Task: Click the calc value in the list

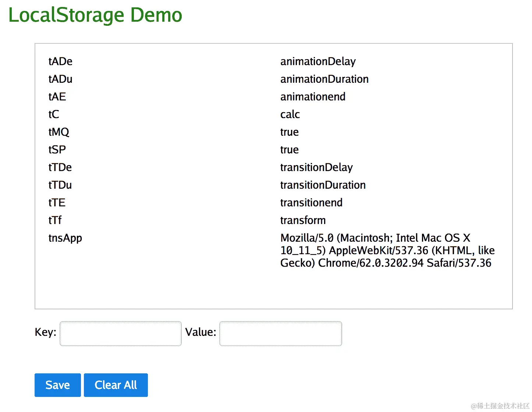Action: (x=290, y=114)
